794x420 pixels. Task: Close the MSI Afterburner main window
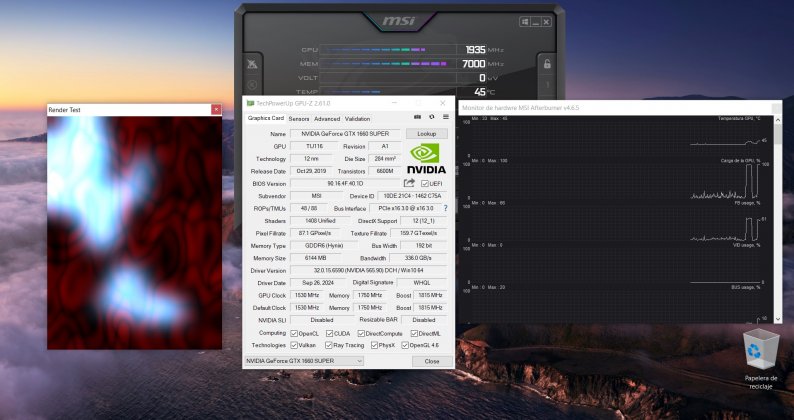pyautogui.click(x=546, y=22)
